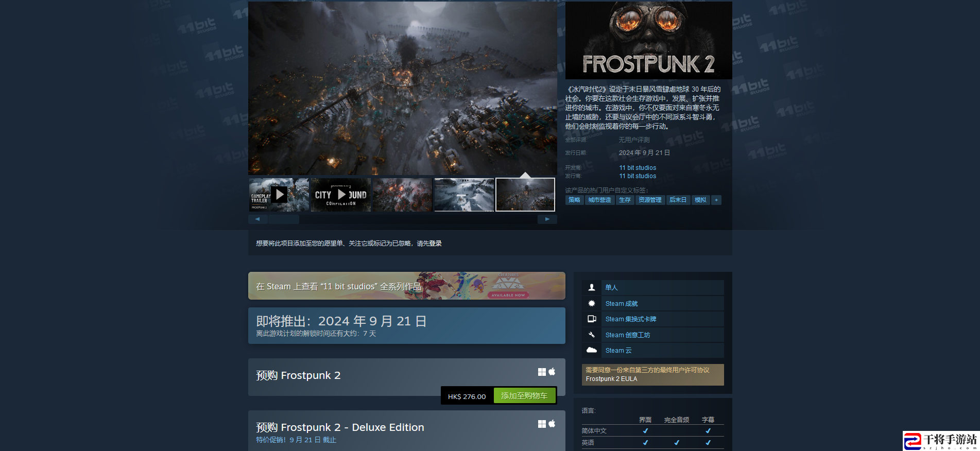Viewport: 980px width, 451px height.
Task: Play the City Compilation video thumbnail
Action: click(340, 195)
